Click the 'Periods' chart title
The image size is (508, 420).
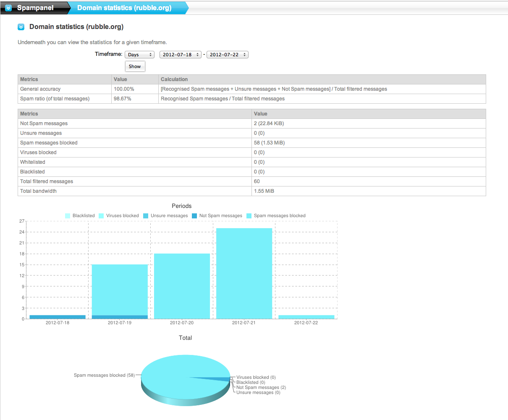pos(181,206)
